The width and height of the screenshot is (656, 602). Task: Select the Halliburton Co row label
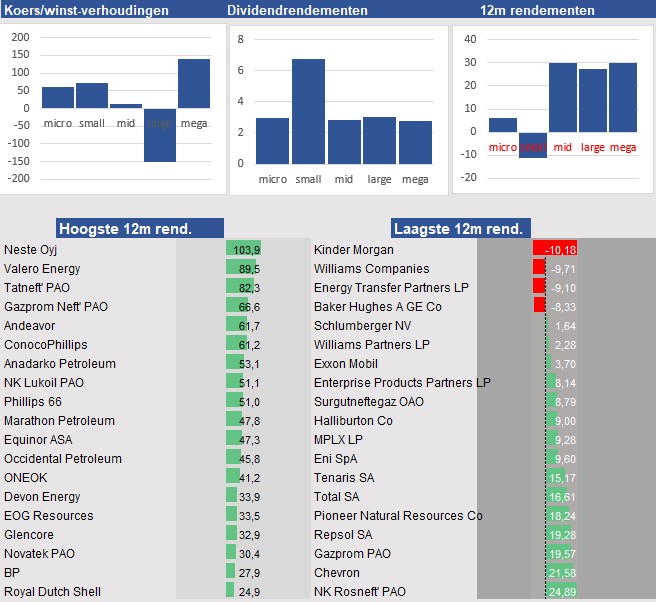[x=353, y=420]
